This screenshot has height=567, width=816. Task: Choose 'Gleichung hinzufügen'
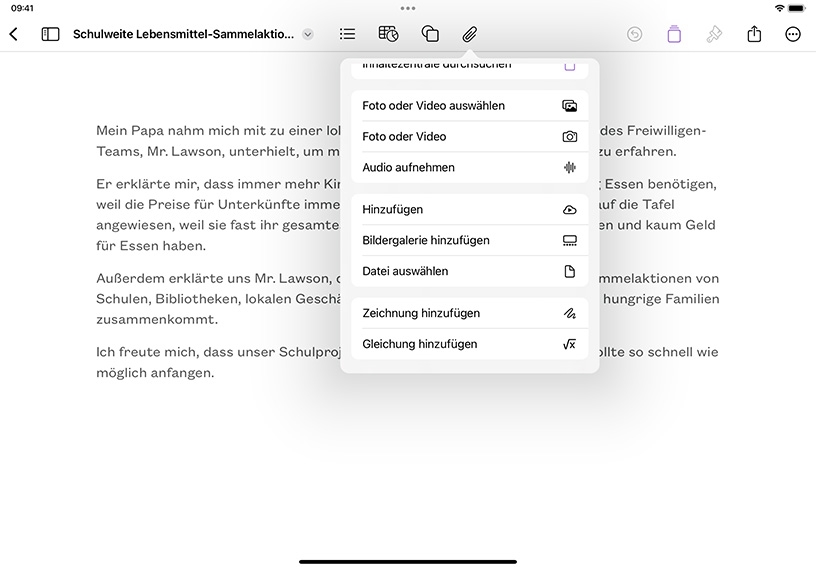[469, 344]
